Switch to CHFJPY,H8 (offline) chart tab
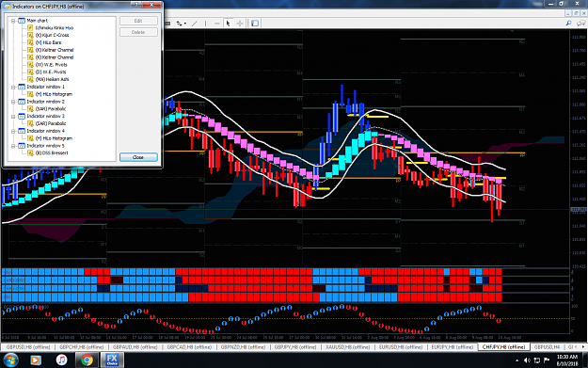 point(503,347)
